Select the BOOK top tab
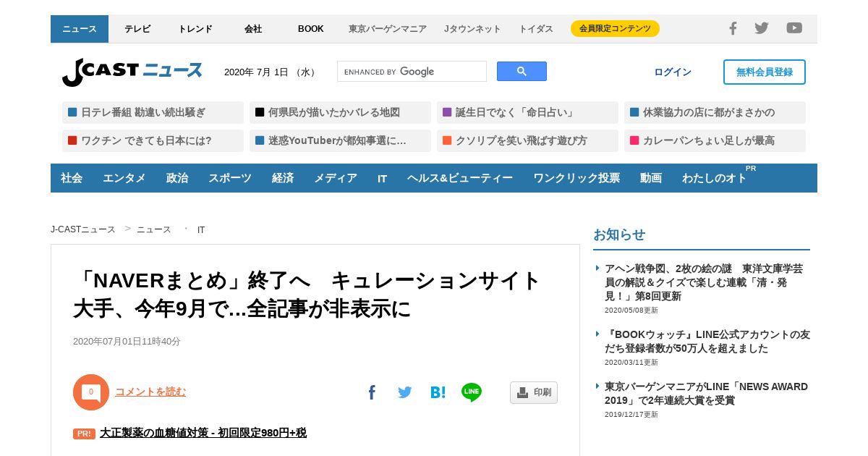This screenshot has width=868, height=456. point(311,29)
